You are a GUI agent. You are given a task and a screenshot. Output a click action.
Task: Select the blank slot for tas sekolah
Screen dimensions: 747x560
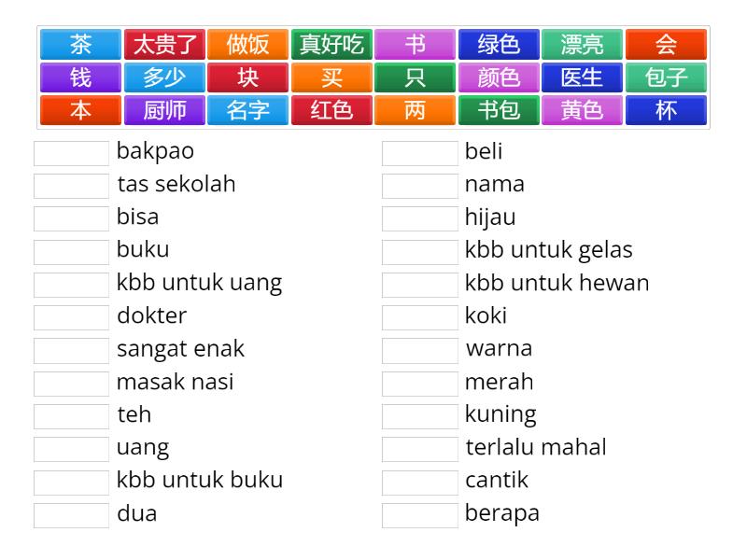pos(72,186)
